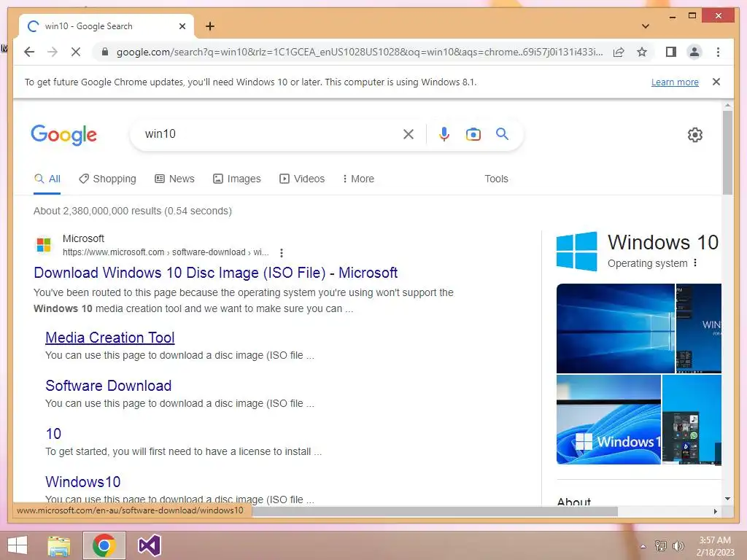Dismiss the Chrome update notification bar
This screenshot has height=560, width=747.
click(716, 82)
